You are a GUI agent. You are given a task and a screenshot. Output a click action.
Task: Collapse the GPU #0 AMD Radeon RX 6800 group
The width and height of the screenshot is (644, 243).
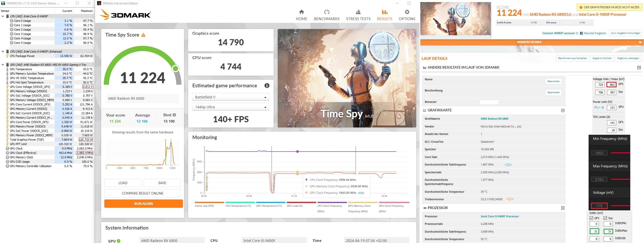[3, 65]
